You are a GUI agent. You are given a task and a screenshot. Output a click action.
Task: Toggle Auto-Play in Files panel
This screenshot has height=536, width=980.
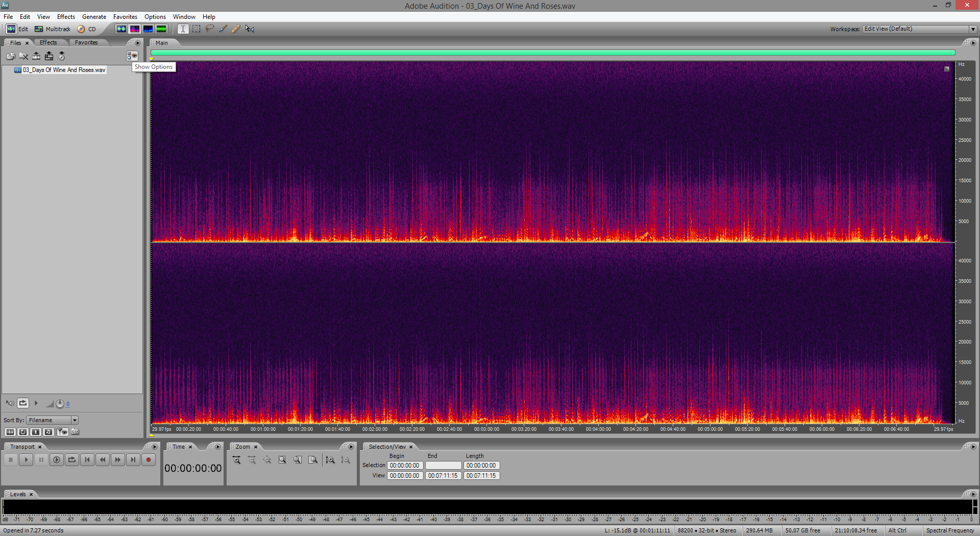coord(10,403)
